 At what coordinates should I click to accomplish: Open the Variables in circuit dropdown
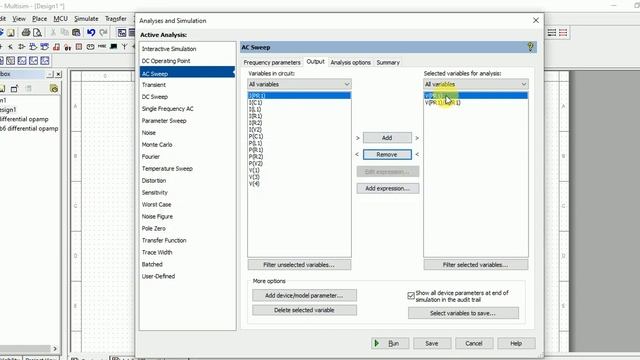(299, 84)
